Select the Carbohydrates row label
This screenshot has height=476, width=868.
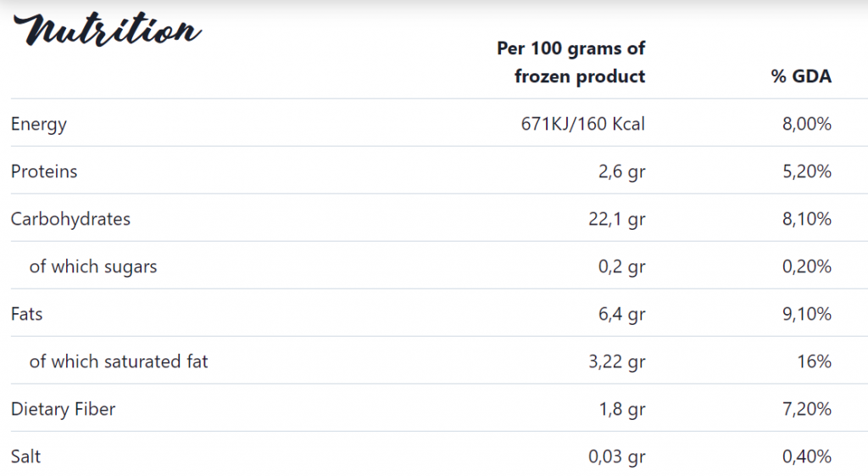[71, 219]
